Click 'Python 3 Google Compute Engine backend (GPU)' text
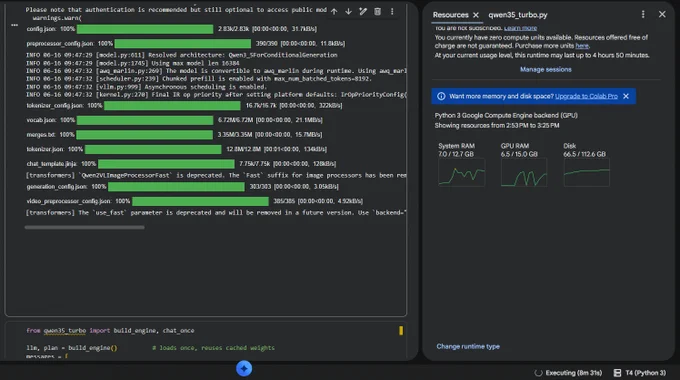 (506, 115)
